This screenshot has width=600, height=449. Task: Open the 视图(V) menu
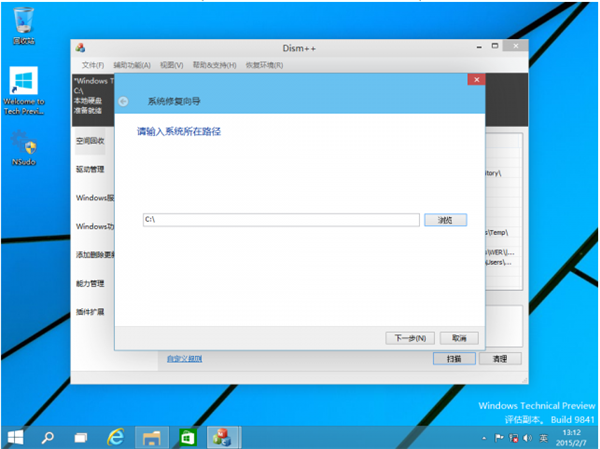[171, 65]
